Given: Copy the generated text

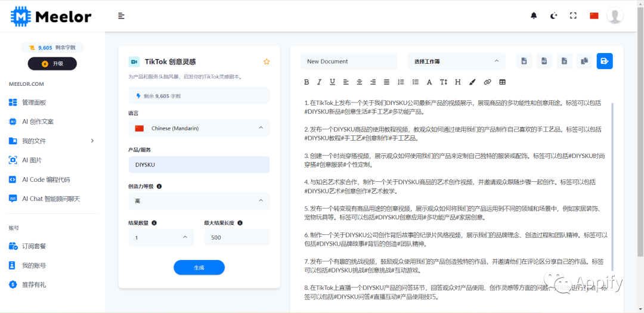Looking at the screenshot, I should pyautogui.click(x=584, y=61).
